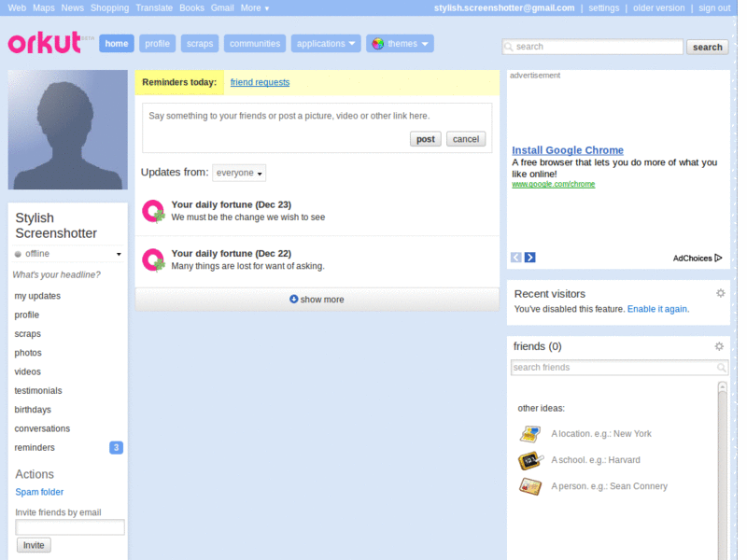The image size is (747, 560).
Task: Open my updates in sidebar
Action: click(37, 296)
